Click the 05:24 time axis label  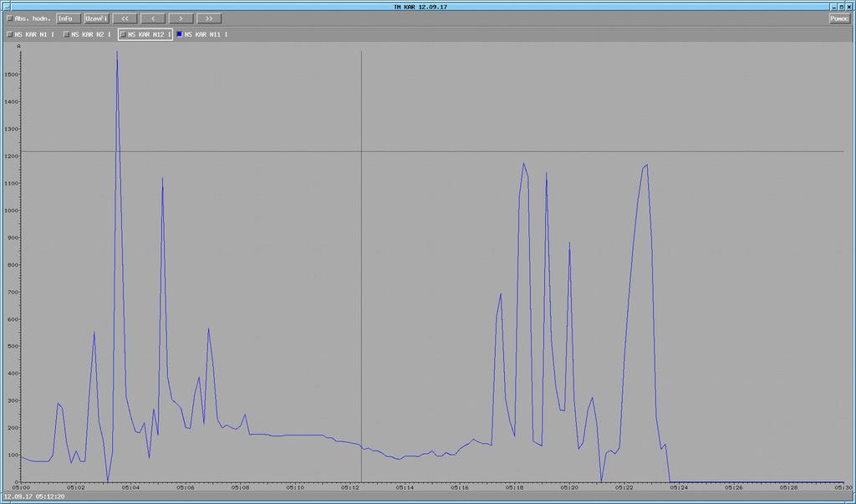(x=679, y=487)
